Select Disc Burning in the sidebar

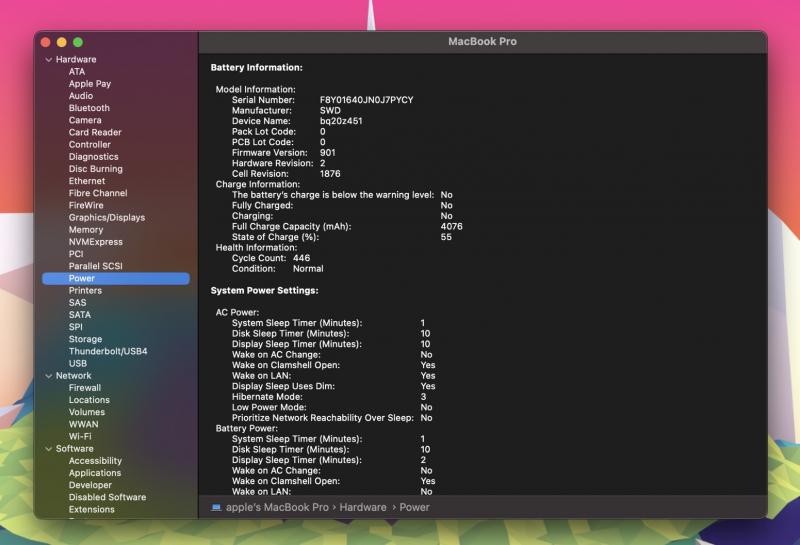pos(95,169)
